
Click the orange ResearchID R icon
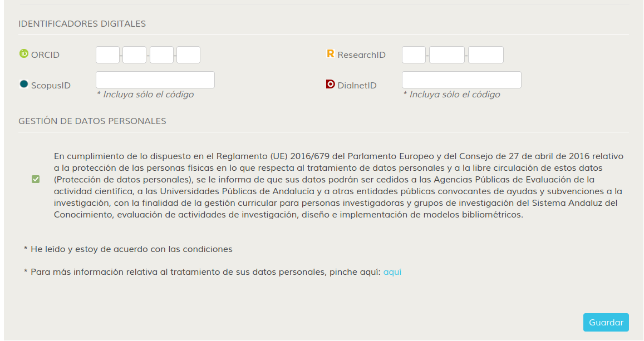(330, 53)
